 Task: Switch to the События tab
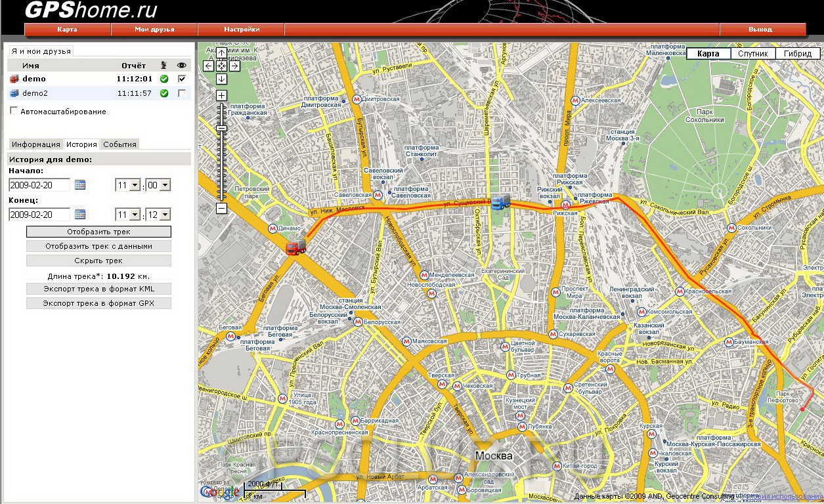(x=119, y=144)
